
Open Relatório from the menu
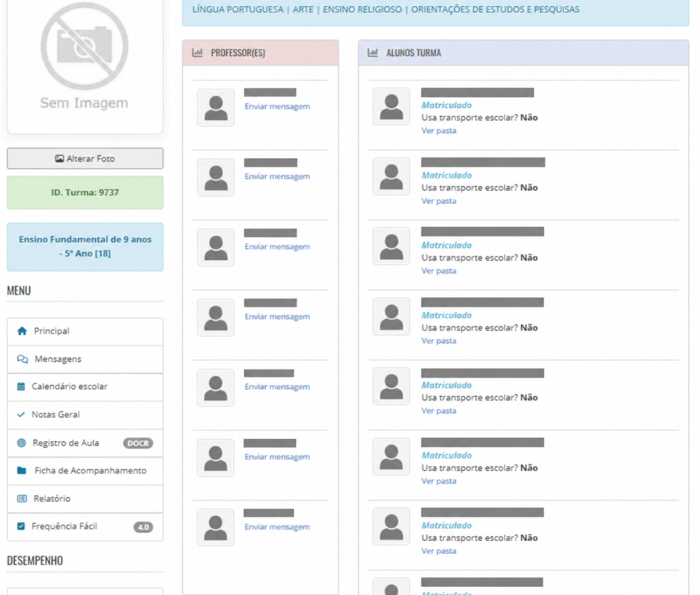click(85, 499)
